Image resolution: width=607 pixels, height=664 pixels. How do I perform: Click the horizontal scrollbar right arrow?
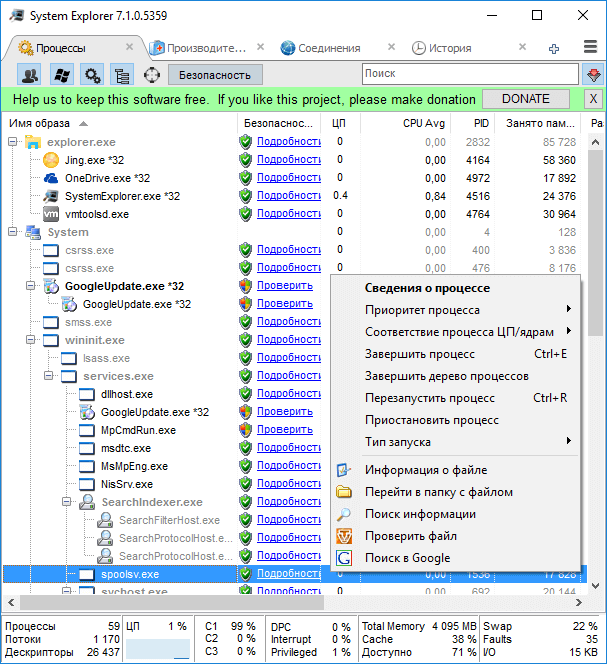(579, 602)
